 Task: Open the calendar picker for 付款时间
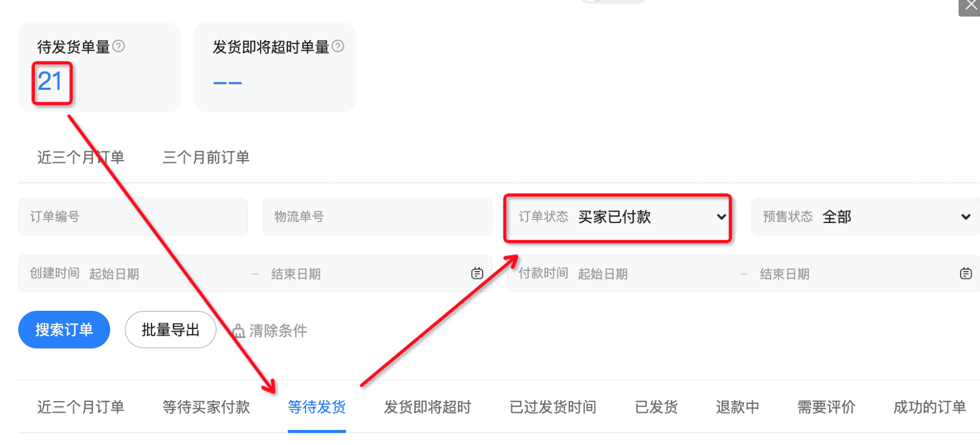[966, 273]
